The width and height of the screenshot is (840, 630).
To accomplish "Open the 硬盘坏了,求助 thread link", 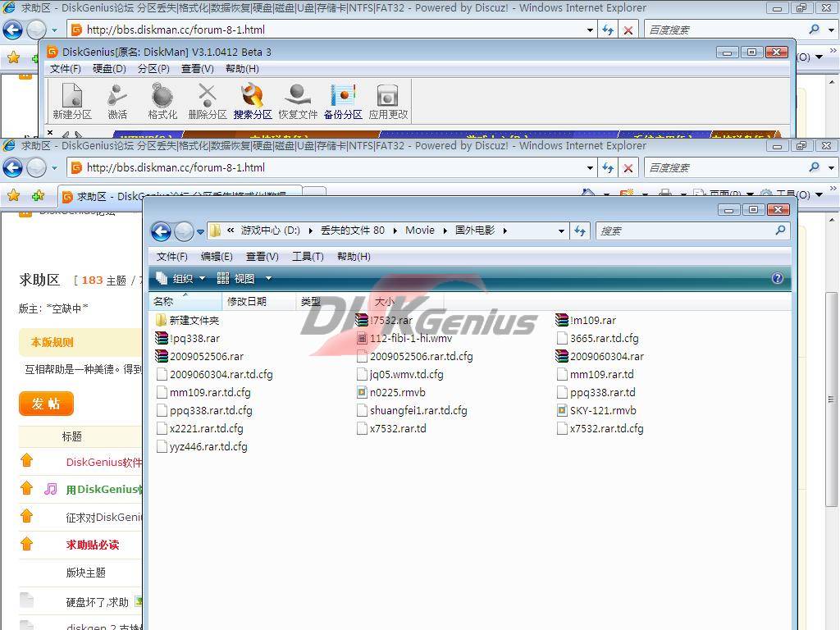I will point(98,602).
